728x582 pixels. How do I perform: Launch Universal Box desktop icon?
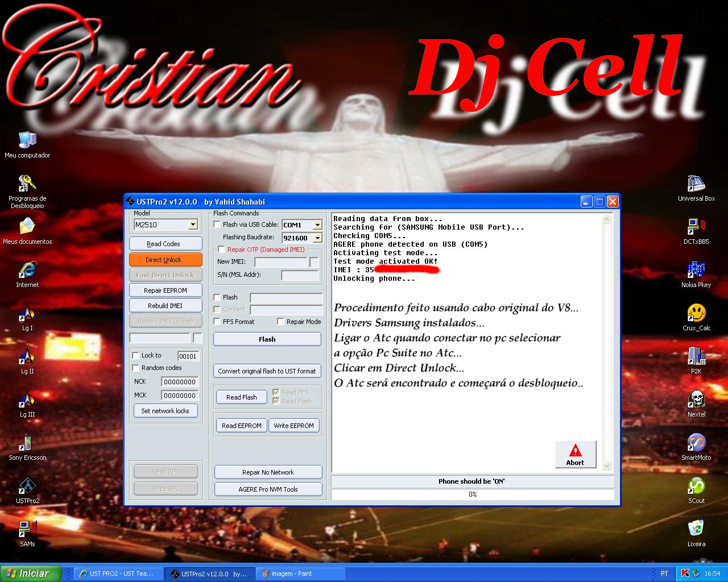click(x=696, y=188)
